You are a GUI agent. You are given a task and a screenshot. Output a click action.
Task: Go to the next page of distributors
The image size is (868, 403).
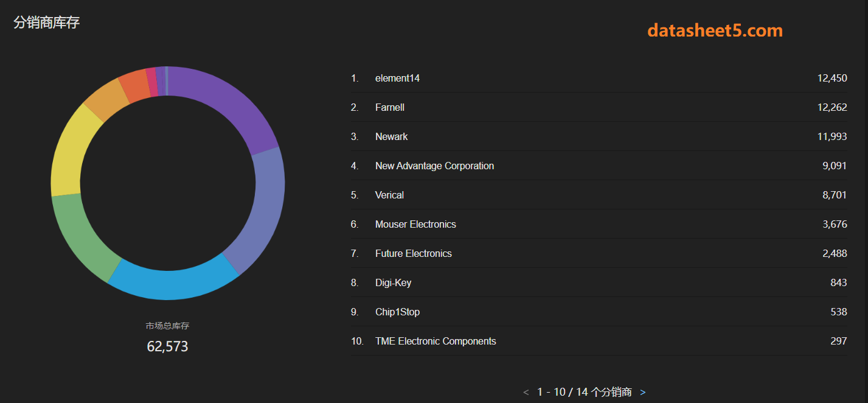643,393
